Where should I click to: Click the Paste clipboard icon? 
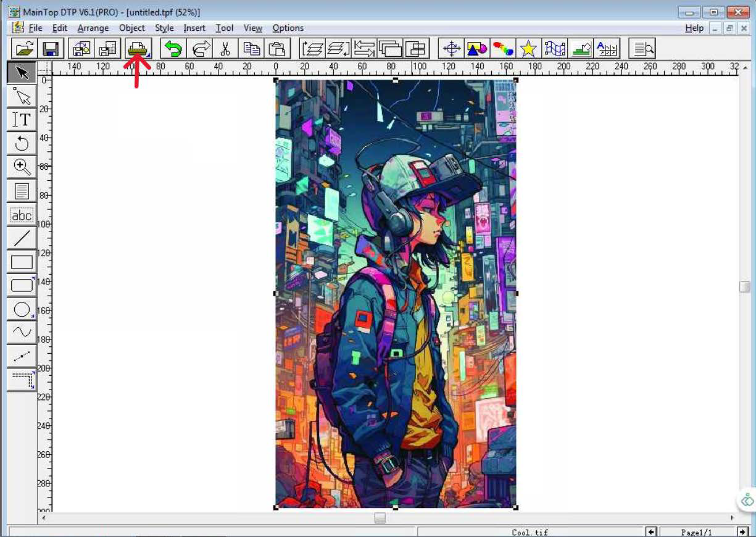click(x=277, y=48)
